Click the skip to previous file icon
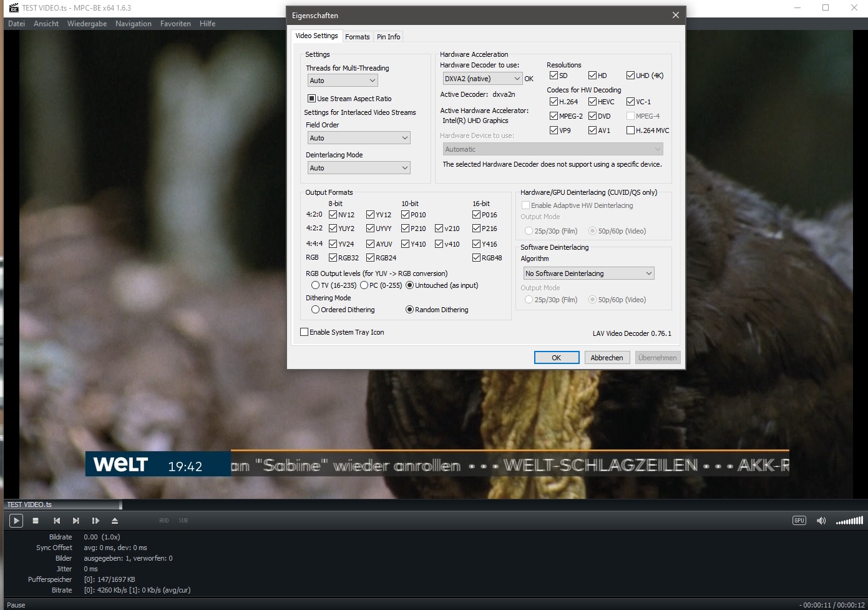This screenshot has width=868, height=610. tap(57, 521)
